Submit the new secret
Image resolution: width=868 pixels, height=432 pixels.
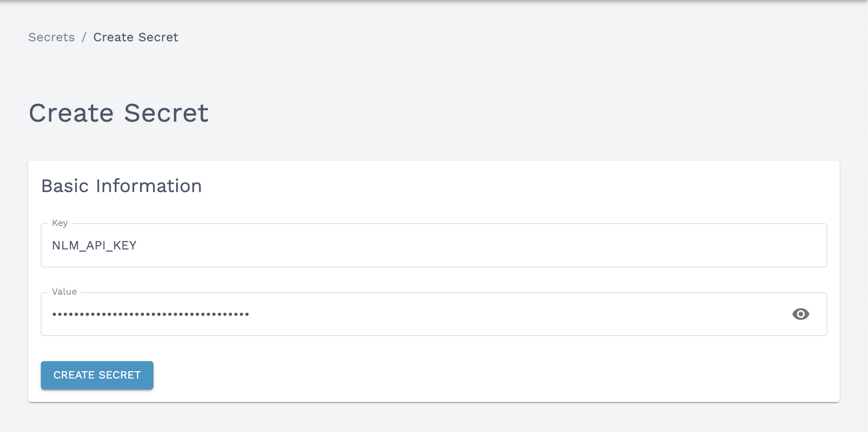click(97, 375)
